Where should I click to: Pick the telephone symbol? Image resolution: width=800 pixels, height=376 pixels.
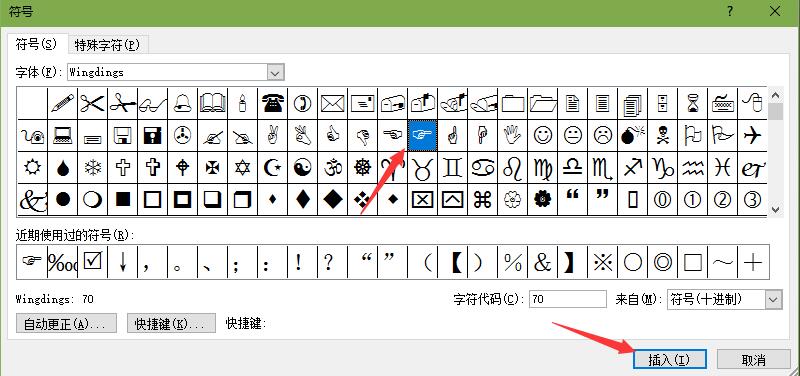272,104
